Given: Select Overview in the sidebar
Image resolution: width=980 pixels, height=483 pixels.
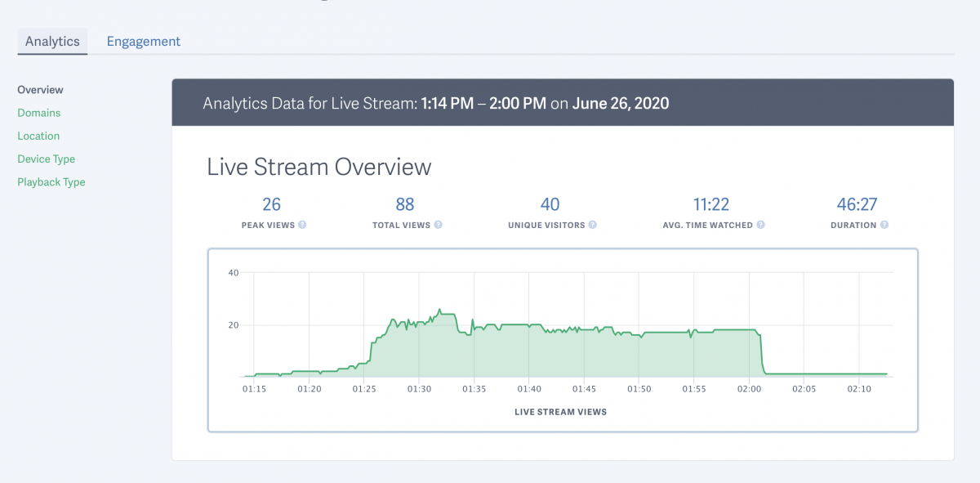Looking at the screenshot, I should point(40,90).
